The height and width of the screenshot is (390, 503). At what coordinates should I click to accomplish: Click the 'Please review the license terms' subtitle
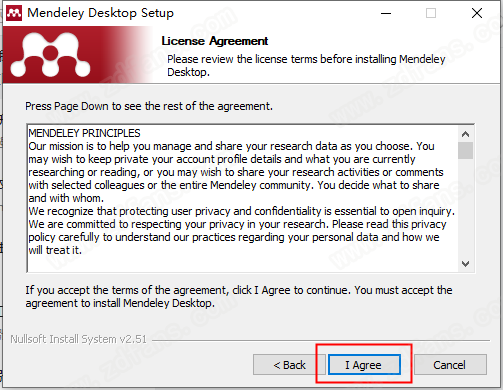point(306,65)
